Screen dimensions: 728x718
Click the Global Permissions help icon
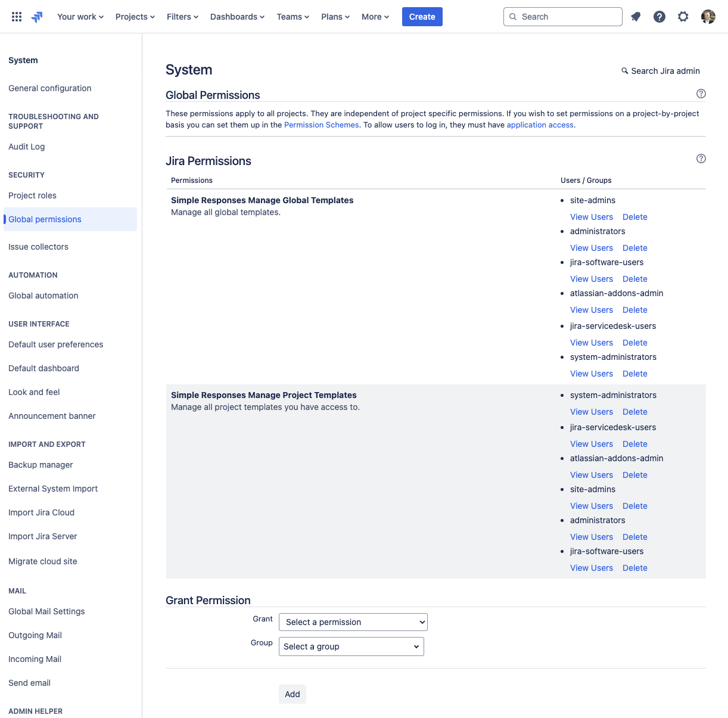click(x=701, y=94)
